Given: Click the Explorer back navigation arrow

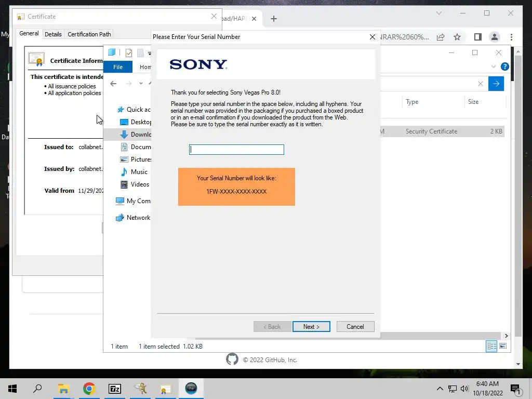Looking at the screenshot, I should [113, 84].
